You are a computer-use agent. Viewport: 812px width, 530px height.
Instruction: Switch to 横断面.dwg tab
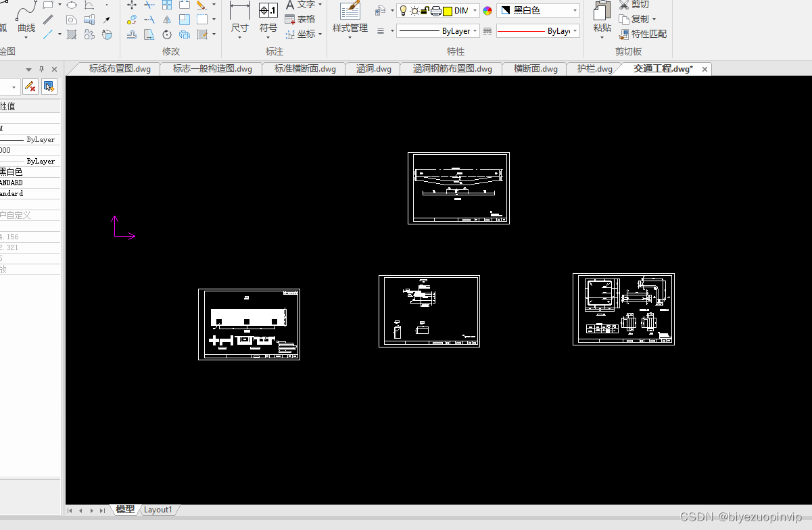(x=535, y=69)
